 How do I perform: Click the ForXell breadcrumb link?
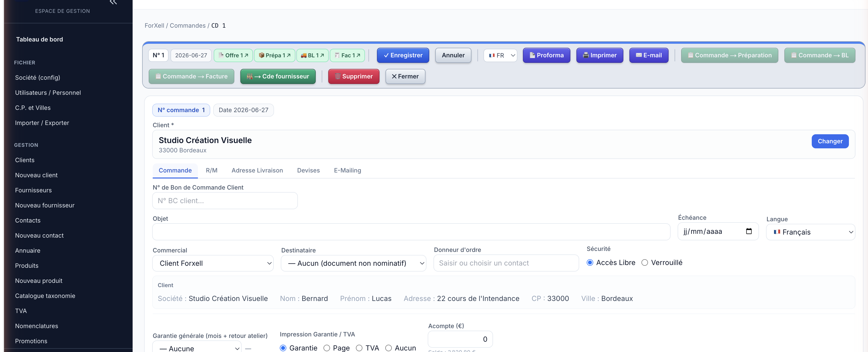click(x=154, y=26)
